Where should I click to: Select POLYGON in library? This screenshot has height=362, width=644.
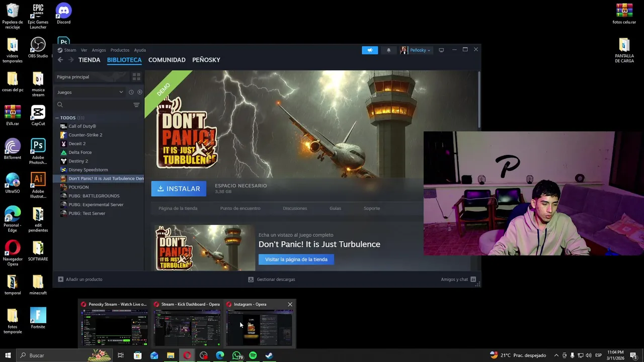point(99,187)
